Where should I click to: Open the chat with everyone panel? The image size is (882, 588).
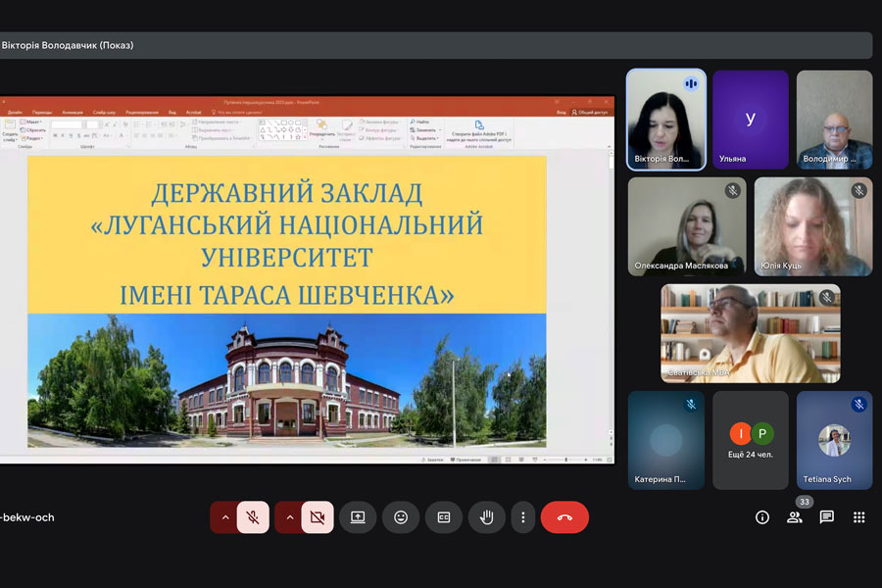(827, 517)
